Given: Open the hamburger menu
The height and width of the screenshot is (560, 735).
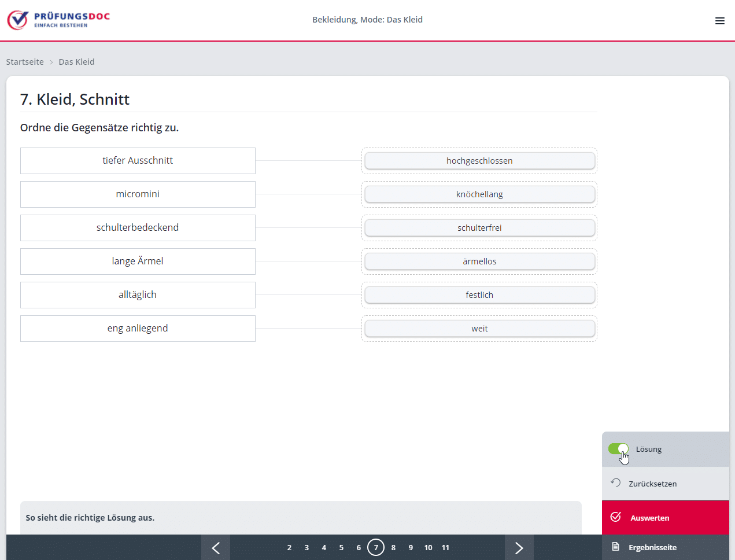Looking at the screenshot, I should (x=719, y=21).
